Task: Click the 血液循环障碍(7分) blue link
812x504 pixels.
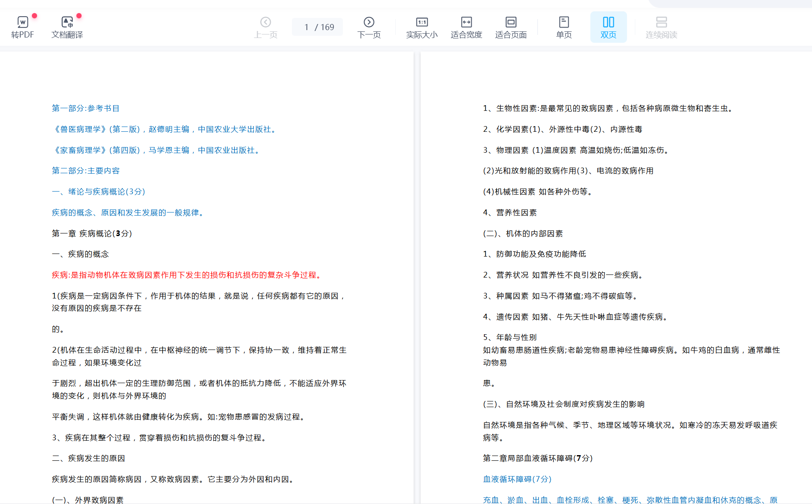Action: click(517, 479)
